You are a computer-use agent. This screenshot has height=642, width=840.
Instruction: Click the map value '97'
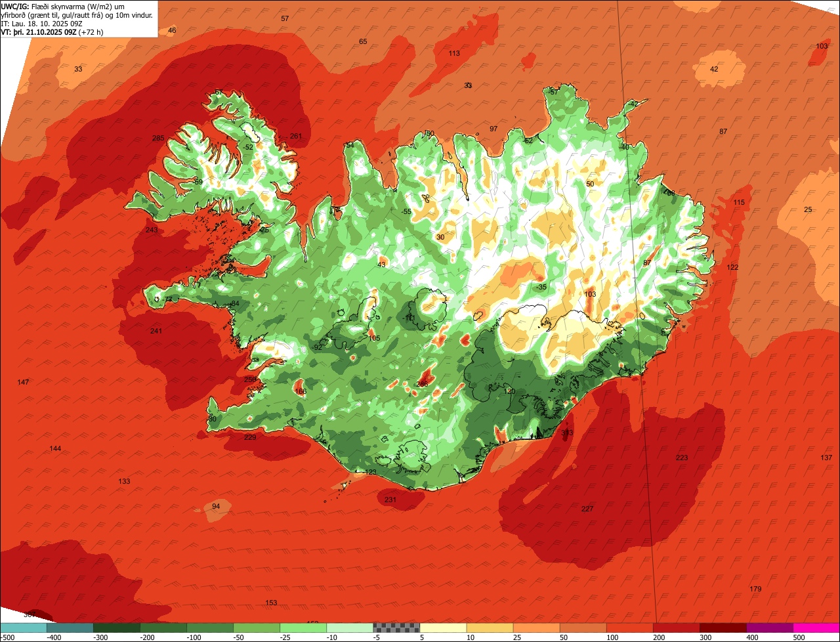[493, 129]
